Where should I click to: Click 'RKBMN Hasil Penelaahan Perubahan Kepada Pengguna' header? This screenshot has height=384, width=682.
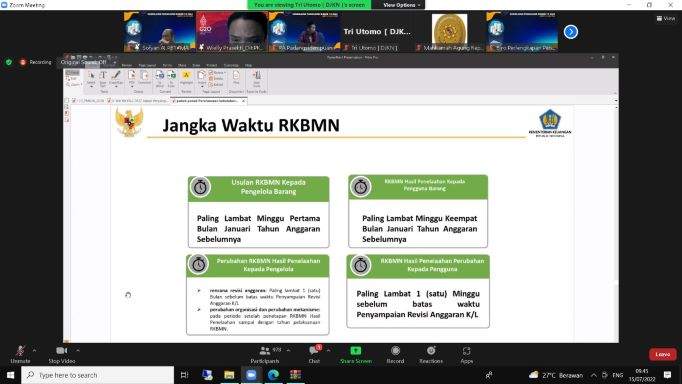pos(432,265)
